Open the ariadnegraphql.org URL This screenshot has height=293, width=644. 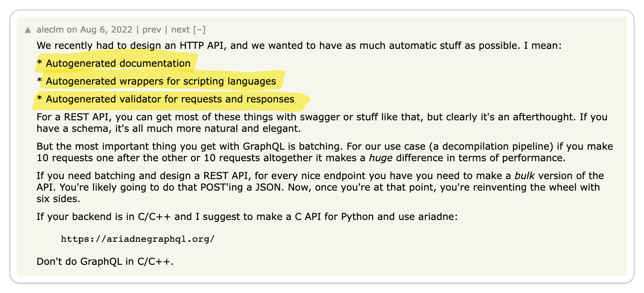point(138,239)
